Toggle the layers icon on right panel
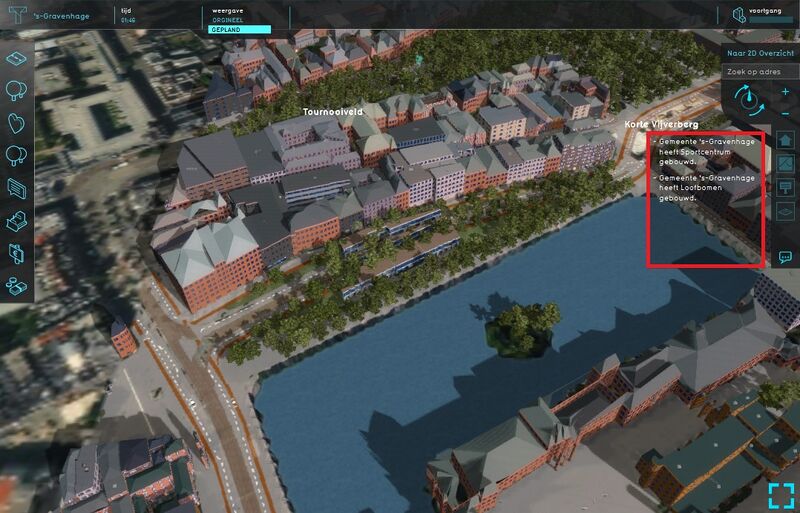This screenshot has width=800, height=513. pyautogui.click(x=785, y=210)
